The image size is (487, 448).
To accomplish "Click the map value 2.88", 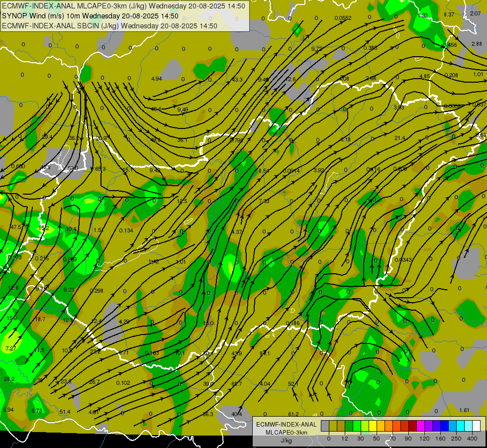I will coord(477,44).
